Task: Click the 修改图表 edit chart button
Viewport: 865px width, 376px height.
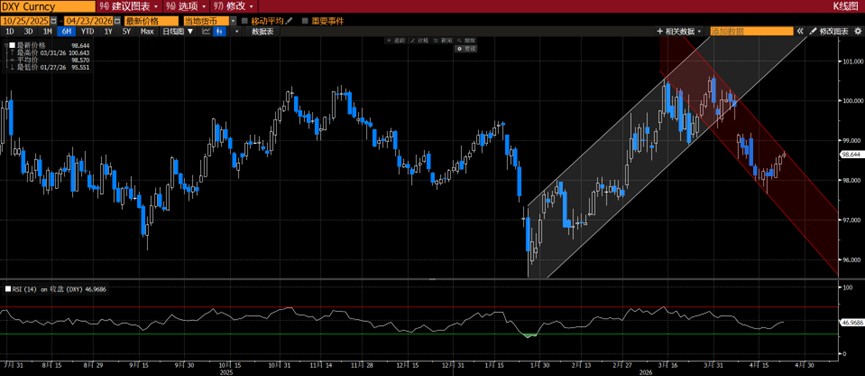Action: point(829,31)
